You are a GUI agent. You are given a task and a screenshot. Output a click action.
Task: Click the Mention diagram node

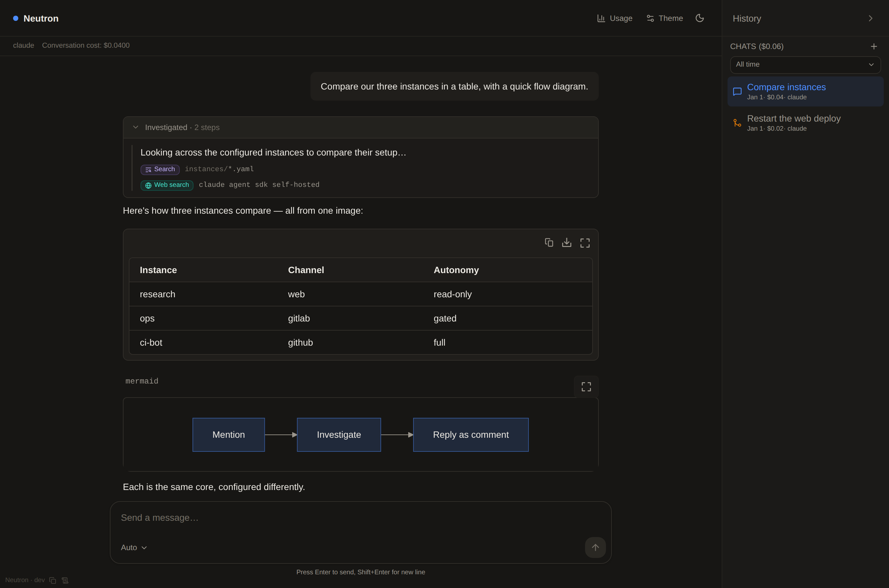pyautogui.click(x=228, y=434)
